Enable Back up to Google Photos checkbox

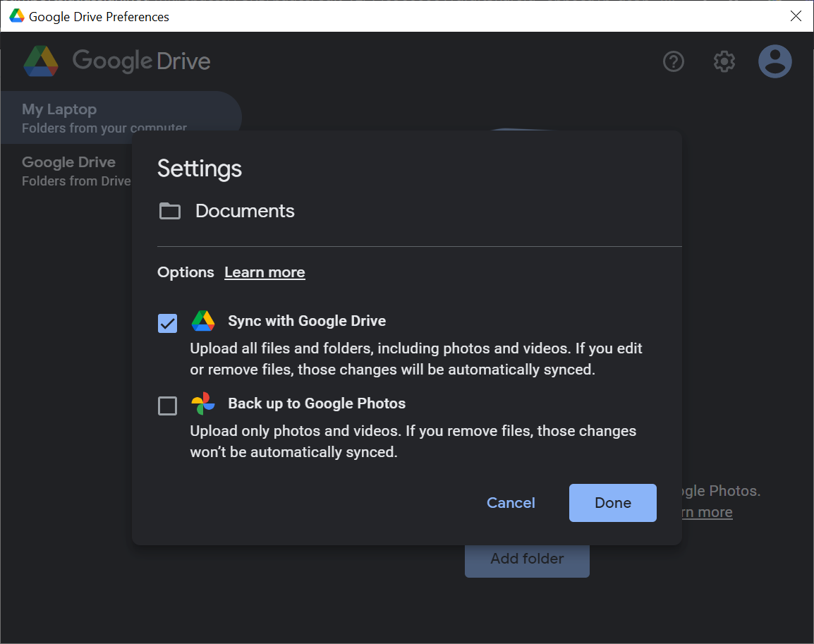[x=167, y=406]
